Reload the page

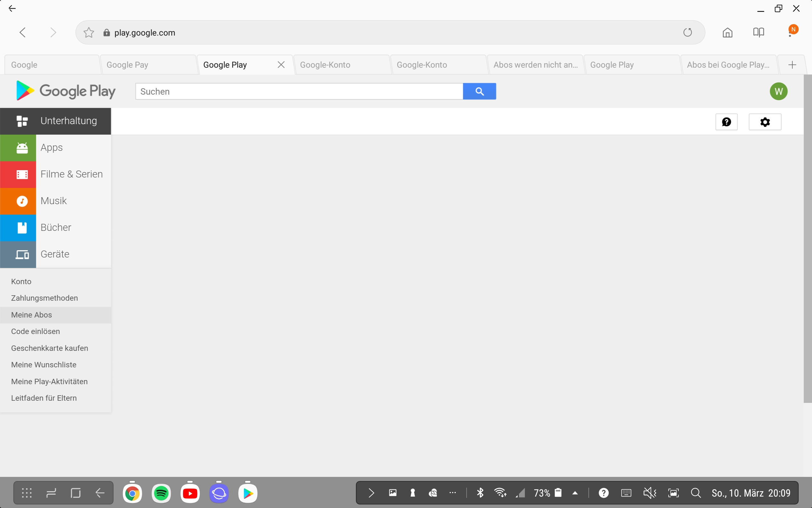[x=688, y=33]
